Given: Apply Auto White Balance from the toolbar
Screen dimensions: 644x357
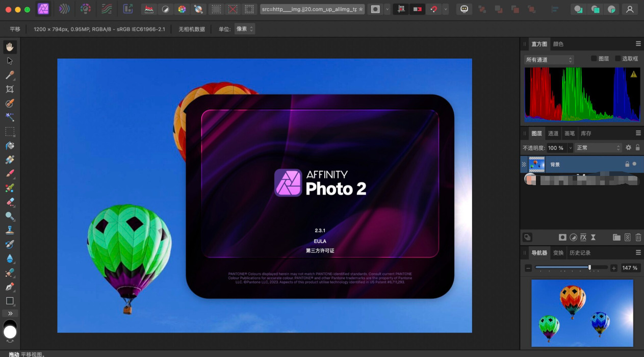Looking at the screenshot, I should pos(198,9).
